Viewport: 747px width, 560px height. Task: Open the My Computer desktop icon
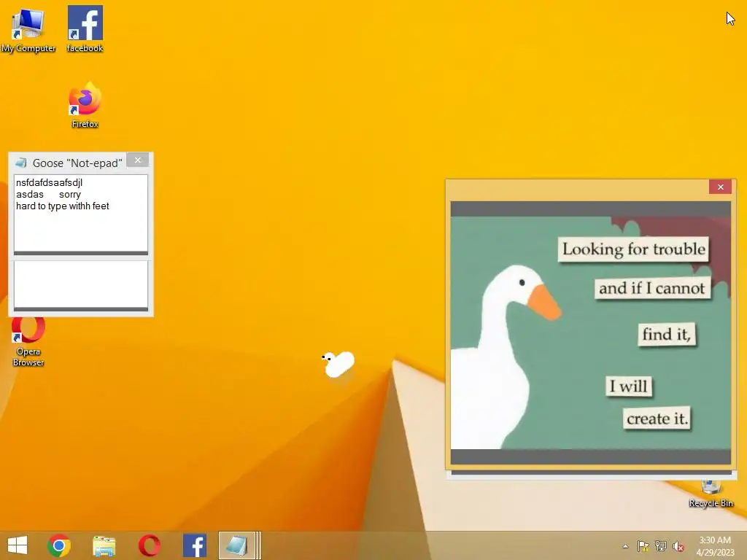point(28,28)
